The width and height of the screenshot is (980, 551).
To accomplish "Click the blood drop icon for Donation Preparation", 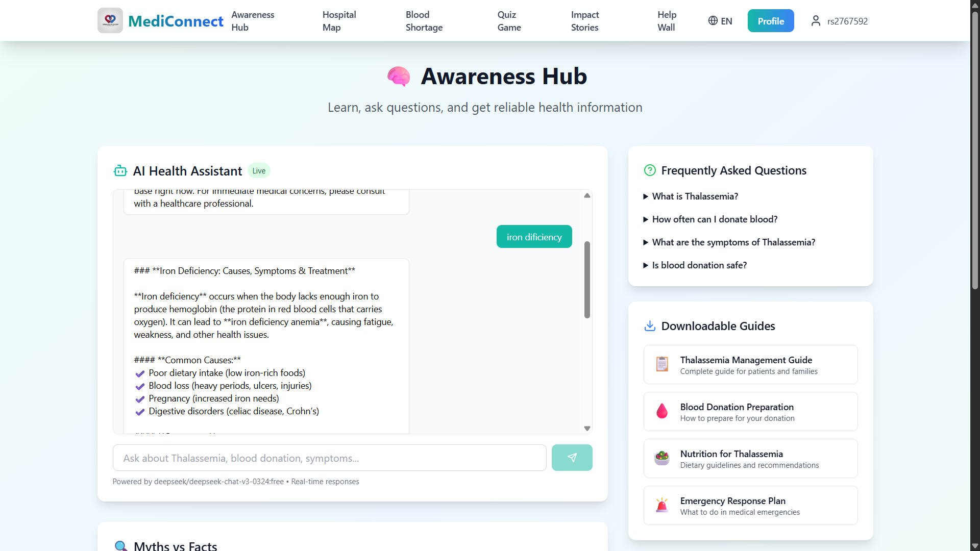I will pyautogui.click(x=662, y=411).
